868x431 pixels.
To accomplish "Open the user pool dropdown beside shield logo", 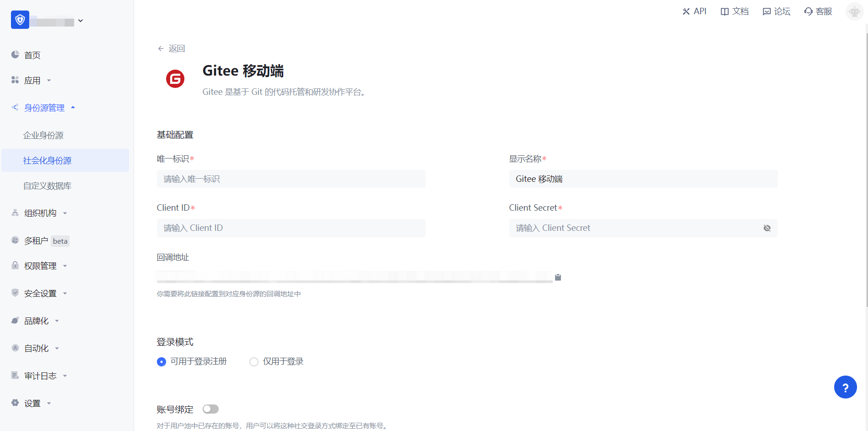I will pyautogui.click(x=81, y=21).
